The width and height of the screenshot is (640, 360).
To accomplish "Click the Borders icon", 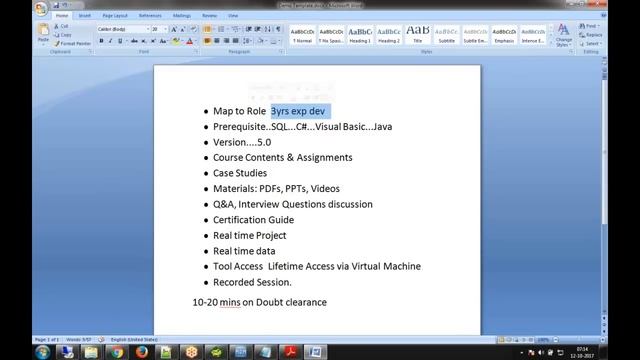I will 274,41.
